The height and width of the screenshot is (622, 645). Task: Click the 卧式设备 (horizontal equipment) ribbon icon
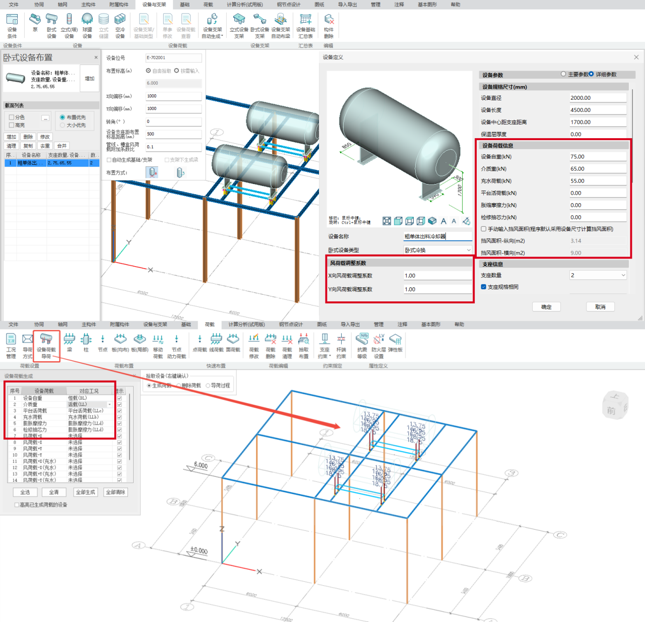[52, 21]
